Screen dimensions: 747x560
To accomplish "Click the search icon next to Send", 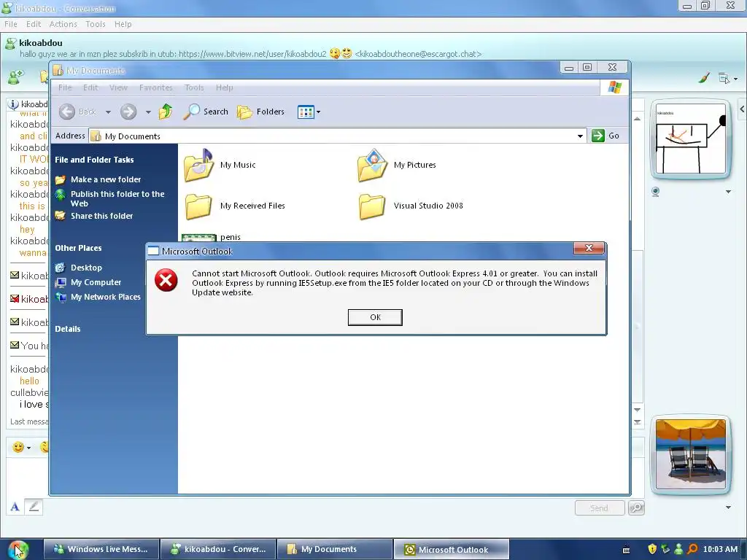I will point(636,508).
